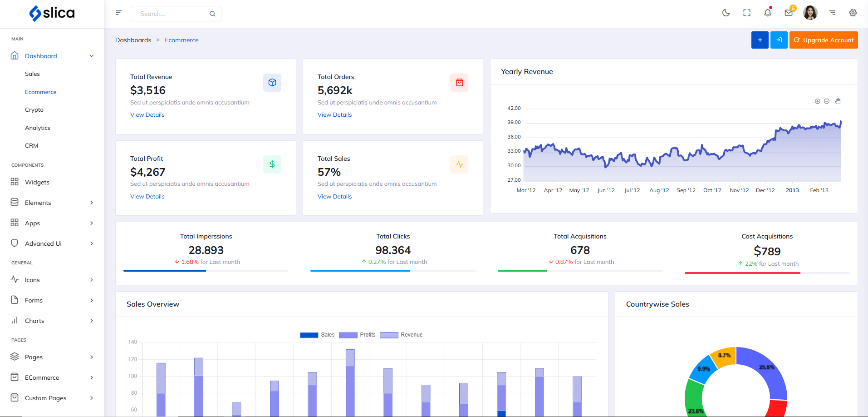Toggle Profits legend swatch in chart
Viewport: 868px width, 417px height.
pos(348,335)
